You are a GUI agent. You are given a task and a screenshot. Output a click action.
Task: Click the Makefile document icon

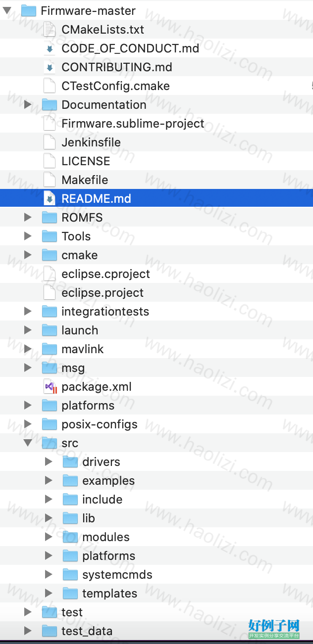click(x=50, y=180)
